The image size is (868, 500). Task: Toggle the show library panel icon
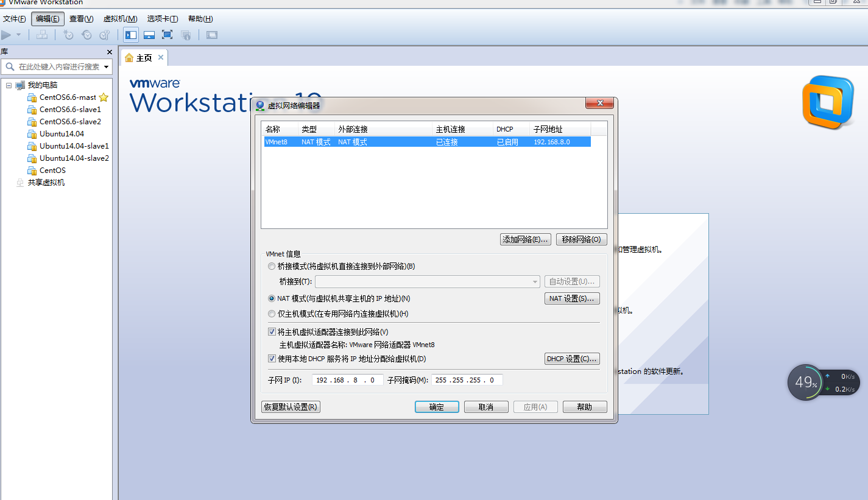point(131,35)
